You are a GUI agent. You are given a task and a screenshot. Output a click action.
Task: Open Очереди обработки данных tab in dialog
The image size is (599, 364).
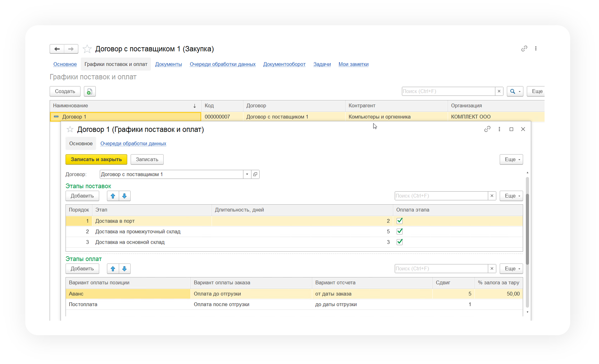click(133, 144)
